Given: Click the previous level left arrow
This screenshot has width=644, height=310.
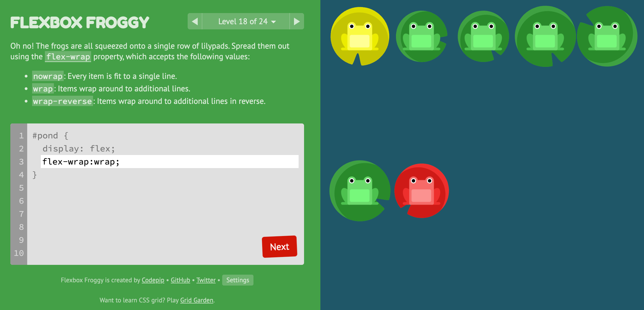Looking at the screenshot, I should pos(195,21).
